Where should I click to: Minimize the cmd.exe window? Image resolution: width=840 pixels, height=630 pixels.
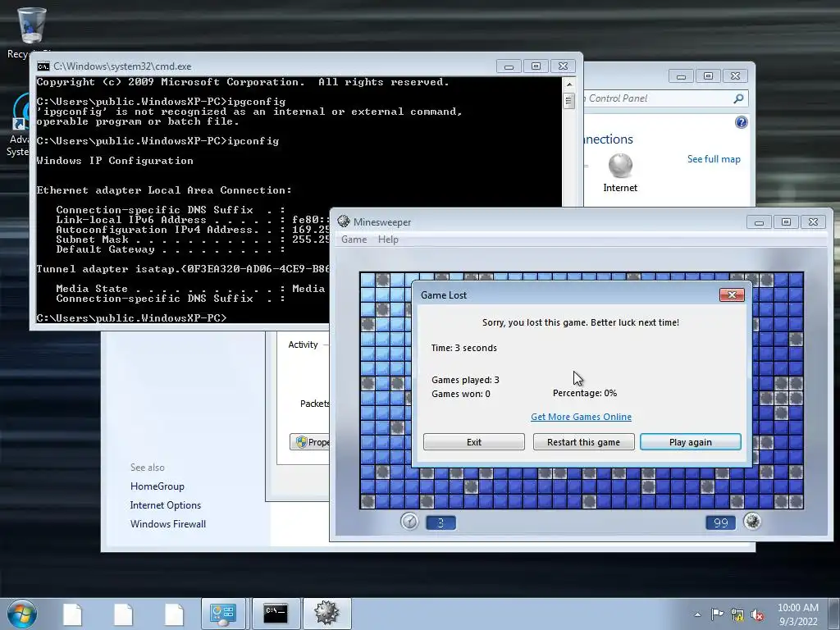509,66
